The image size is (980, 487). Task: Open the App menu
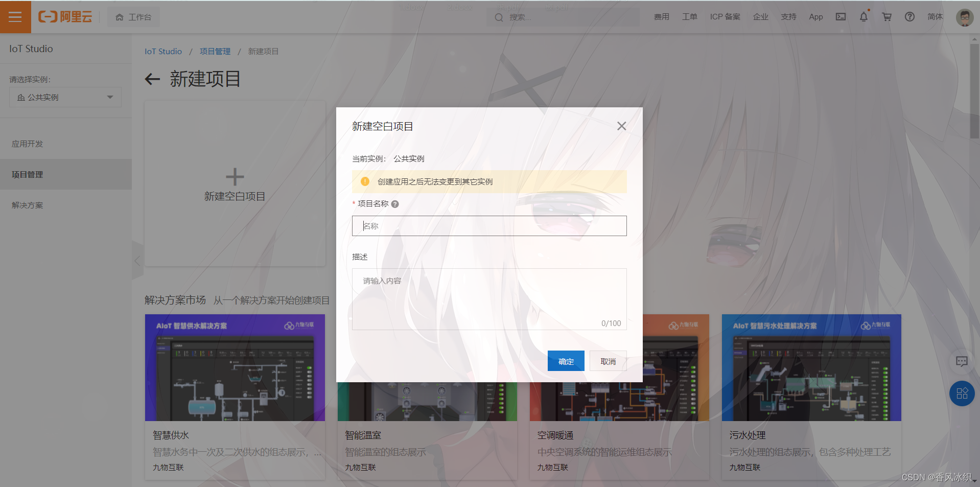coord(816,17)
